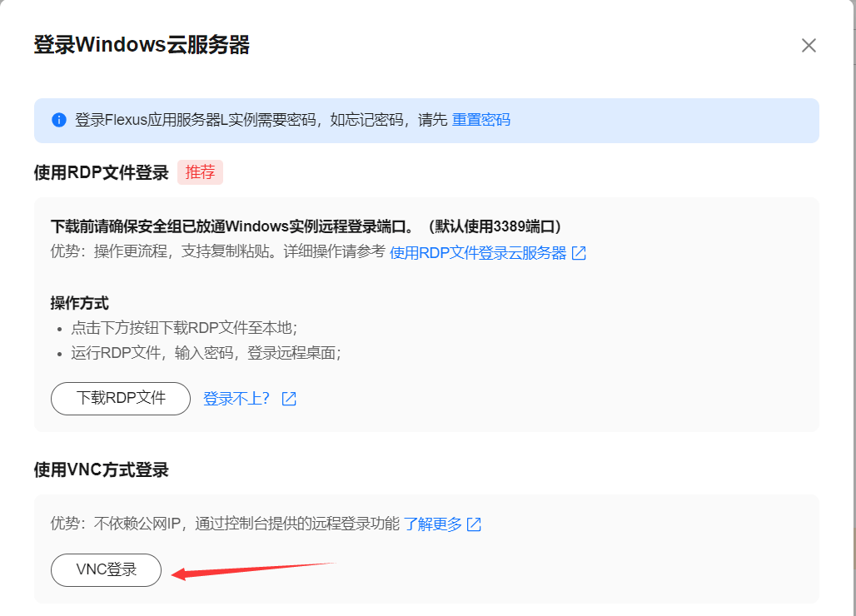Image resolution: width=856 pixels, height=616 pixels.
Task: Open the 了解更多 link
Action: [433, 524]
